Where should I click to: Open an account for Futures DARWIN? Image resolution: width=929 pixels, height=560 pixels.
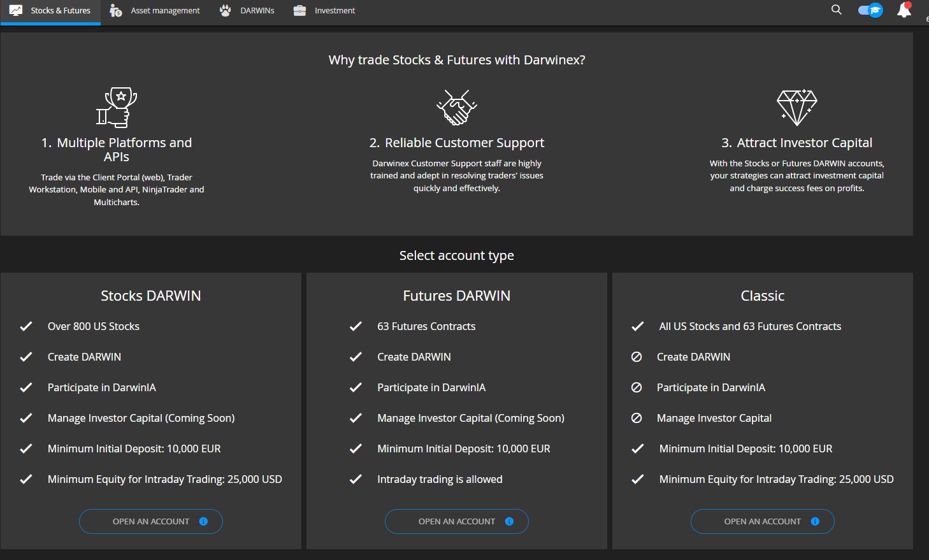coord(456,521)
